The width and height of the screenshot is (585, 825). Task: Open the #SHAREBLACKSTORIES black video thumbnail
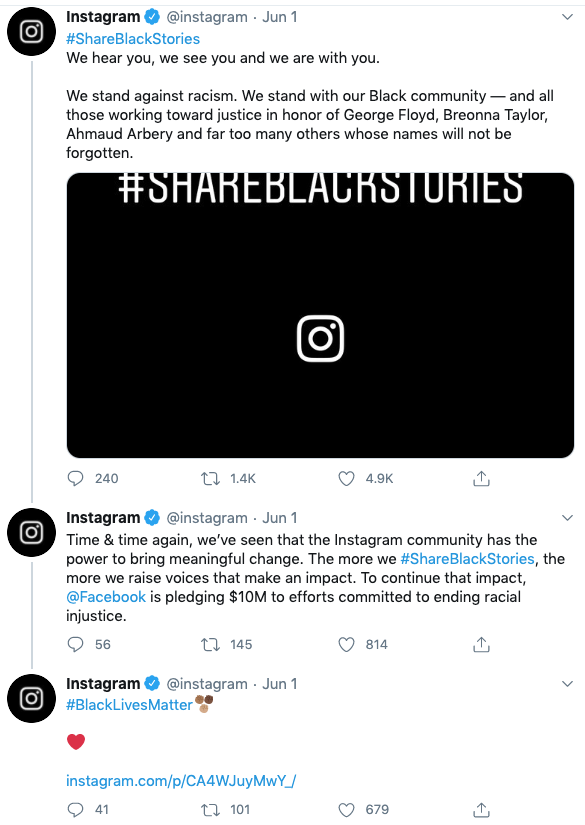(x=320, y=315)
